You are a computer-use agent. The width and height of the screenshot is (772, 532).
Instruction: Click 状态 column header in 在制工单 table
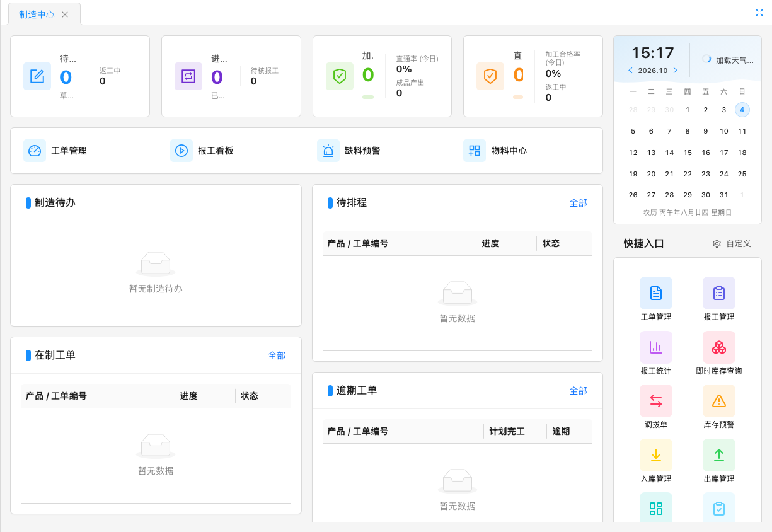[x=250, y=396]
